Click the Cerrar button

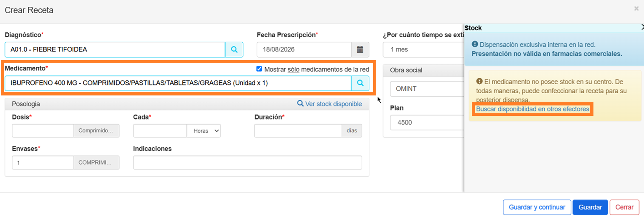coord(624,207)
